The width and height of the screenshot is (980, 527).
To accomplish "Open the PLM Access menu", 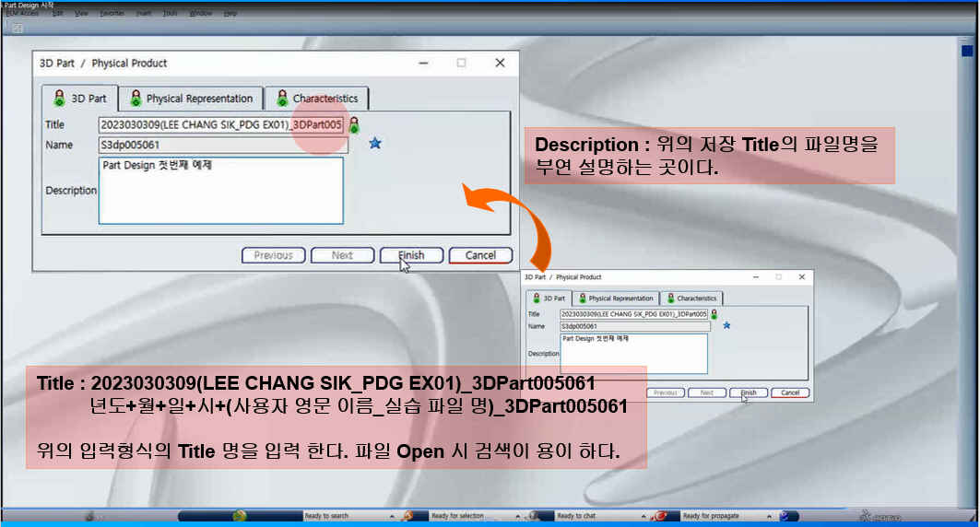I will (x=22, y=13).
